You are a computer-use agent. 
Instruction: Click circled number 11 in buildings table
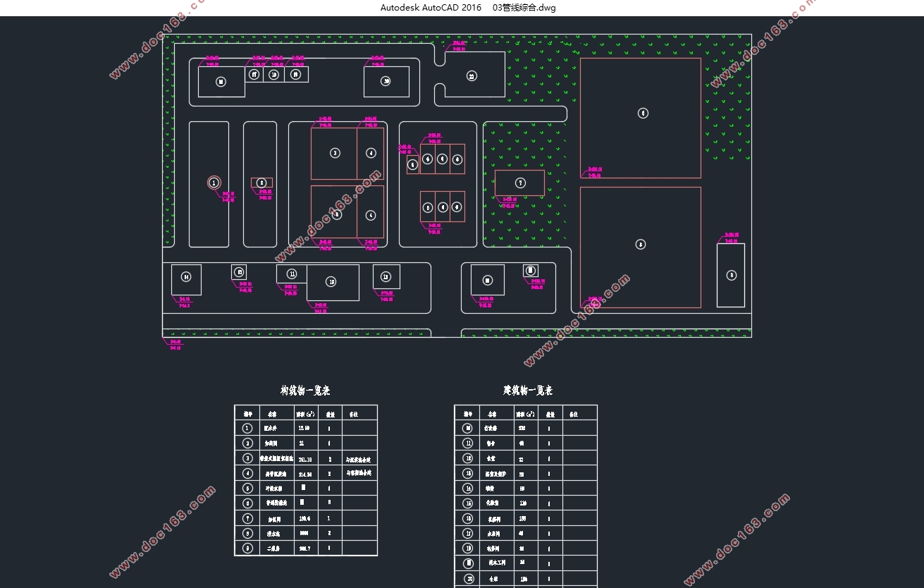coord(468,443)
